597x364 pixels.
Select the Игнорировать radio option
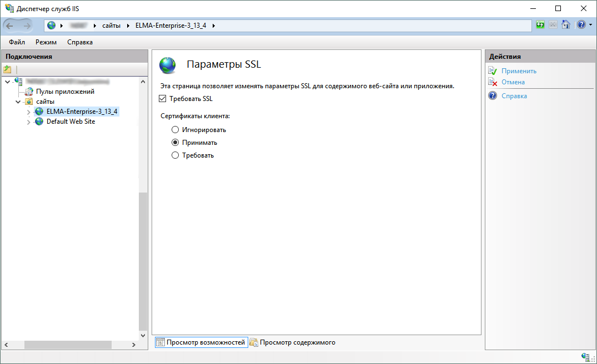point(175,130)
